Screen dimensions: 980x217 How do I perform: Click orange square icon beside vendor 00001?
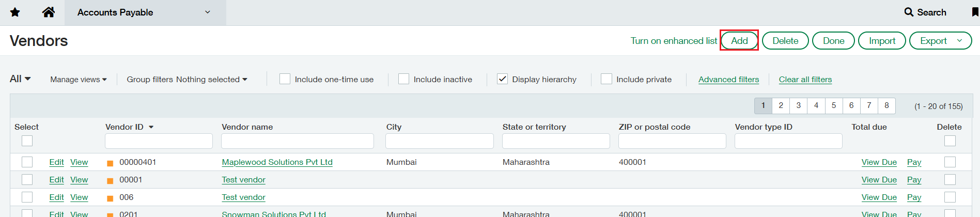coord(110,181)
